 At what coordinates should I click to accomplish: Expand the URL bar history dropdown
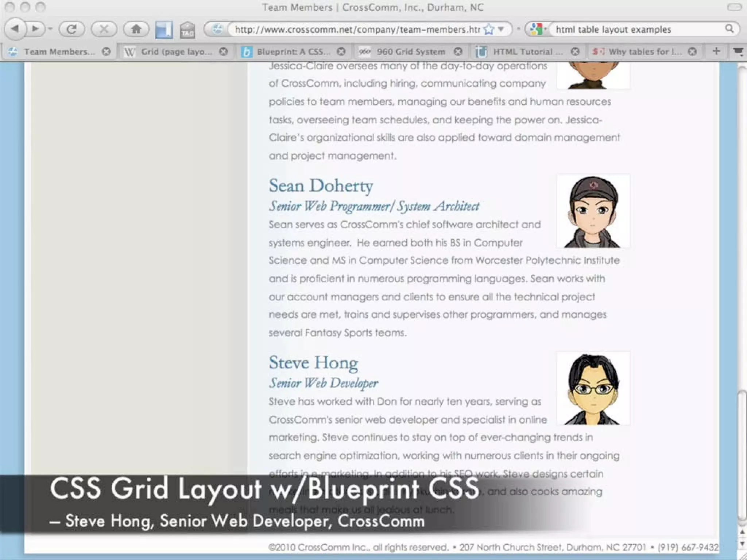coord(502,29)
